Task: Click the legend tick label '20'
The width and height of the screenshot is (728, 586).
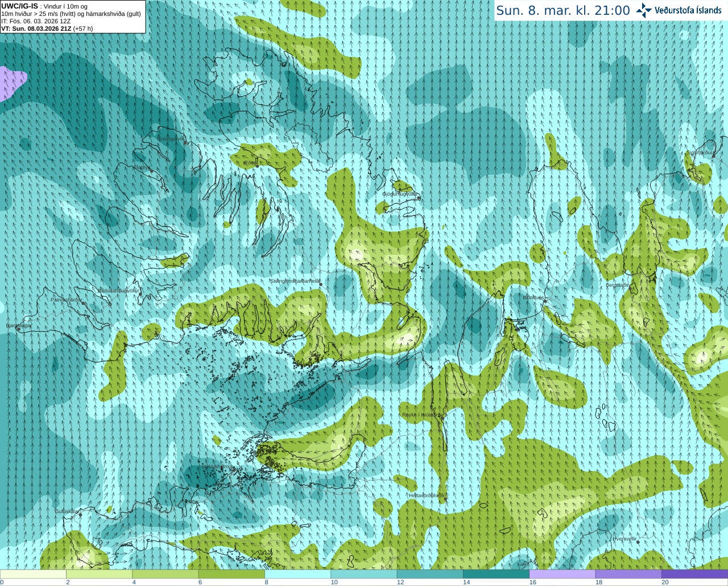Action: pos(665,582)
